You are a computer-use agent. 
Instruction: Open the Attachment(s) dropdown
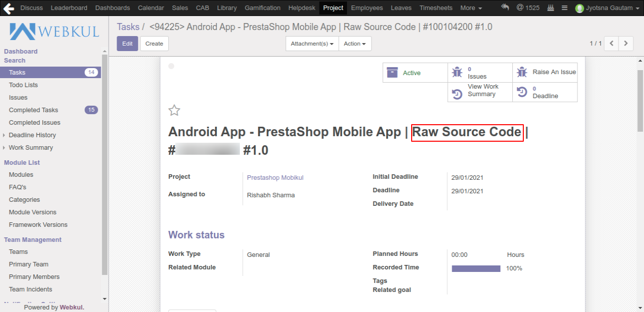pyautogui.click(x=312, y=44)
